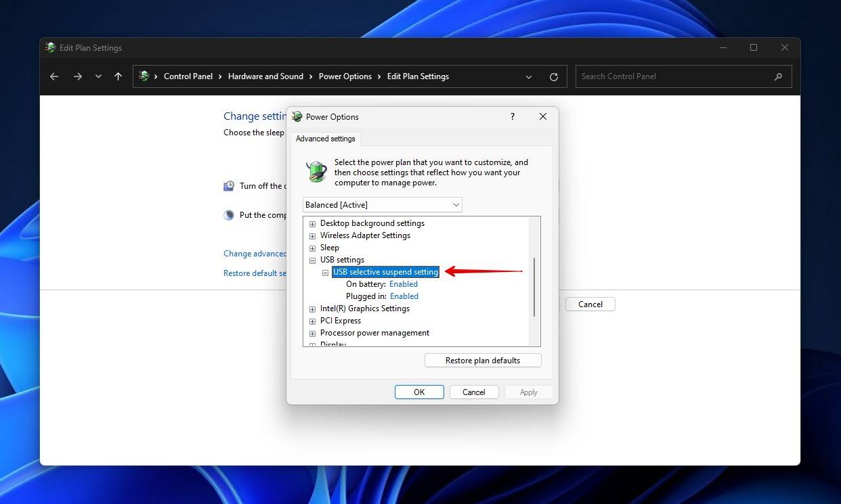Click the Apply button

pos(529,392)
